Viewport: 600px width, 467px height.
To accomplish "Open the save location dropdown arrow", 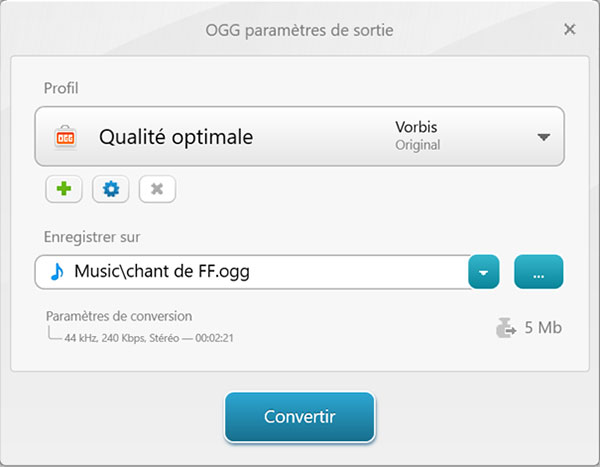I will (x=483, y=271).
